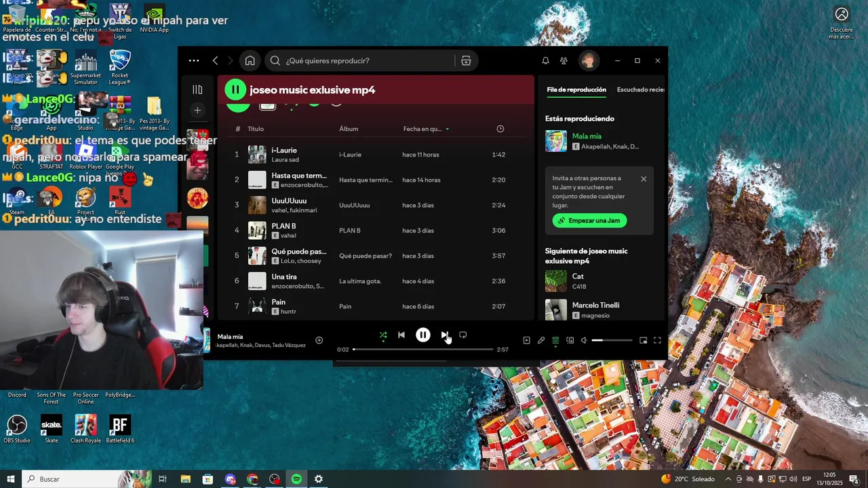Open the Spotify three-dot main menu
The width and height of the screenshot is (868, 488).
[194, 60]
